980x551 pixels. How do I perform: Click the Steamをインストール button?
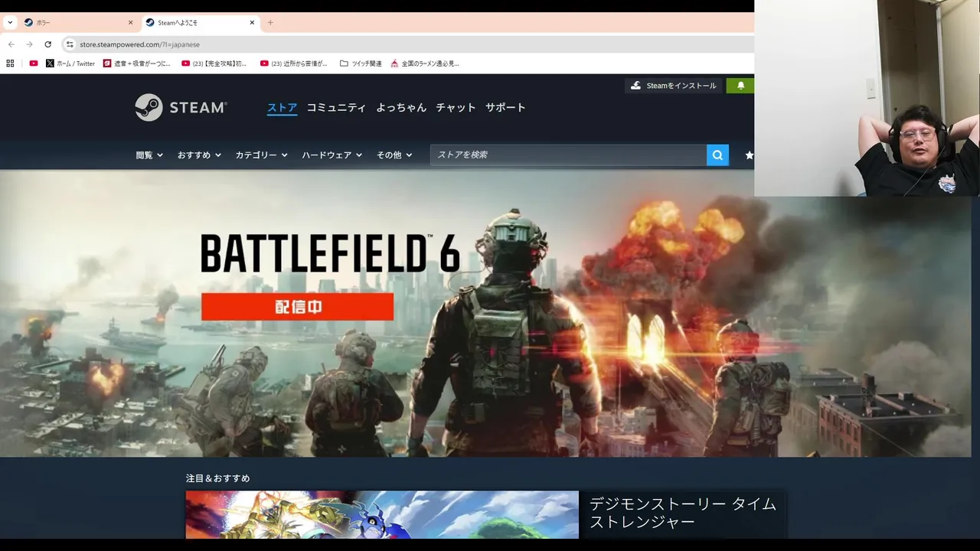tap(673, 86)
